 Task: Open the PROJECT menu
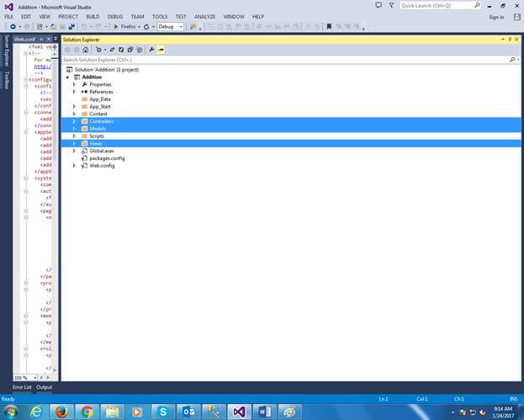[68, 17]
